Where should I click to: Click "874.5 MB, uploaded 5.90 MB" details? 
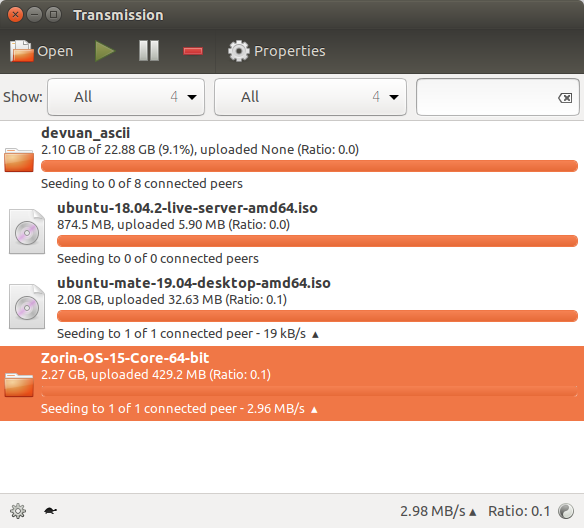pos(173,225)
